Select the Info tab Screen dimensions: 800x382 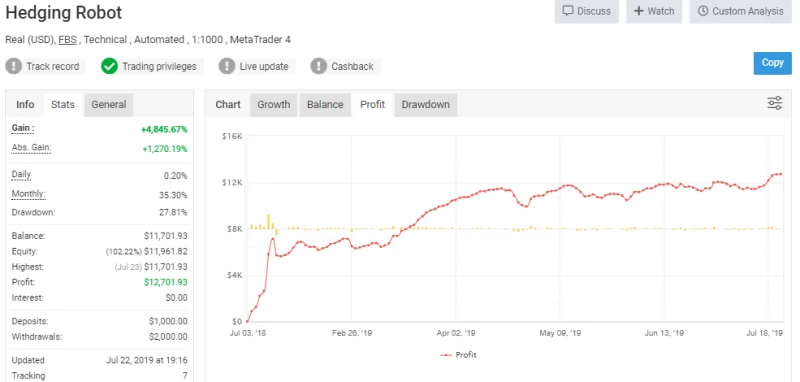coord(25,105)
